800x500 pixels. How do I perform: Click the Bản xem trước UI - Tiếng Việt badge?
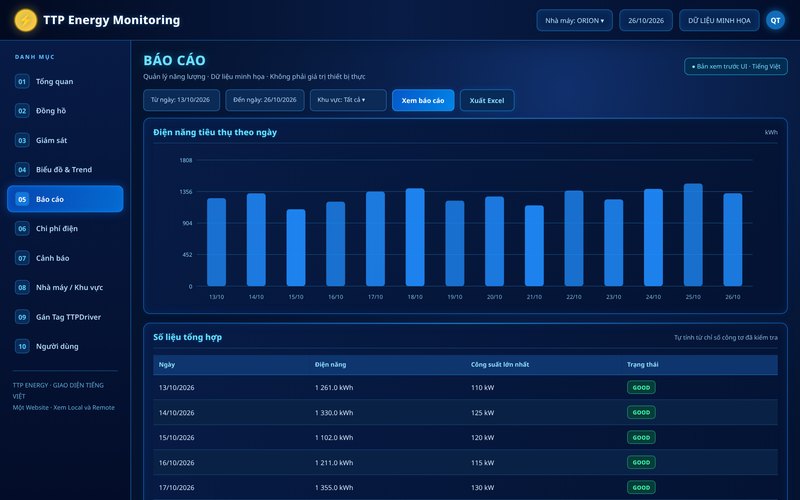coord(736,66)
